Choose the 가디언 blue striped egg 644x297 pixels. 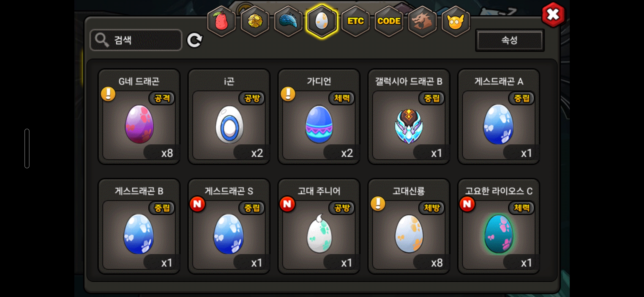tap(319, 117)
